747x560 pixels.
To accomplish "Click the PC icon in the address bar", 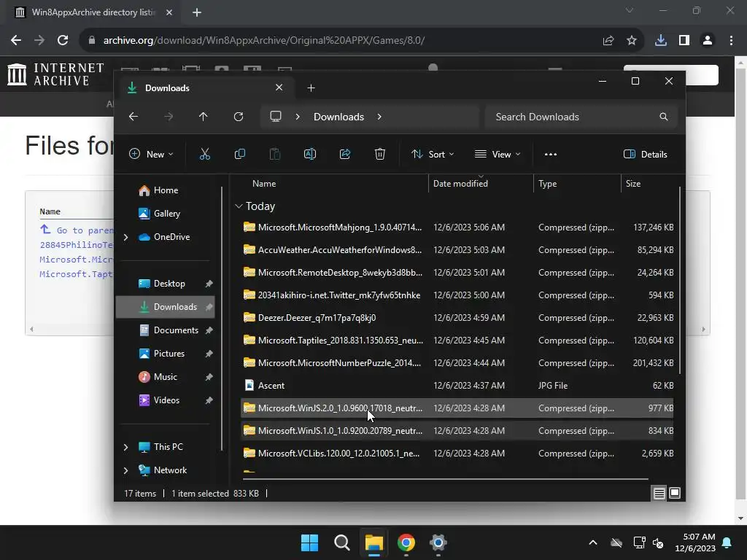I will click(x=275, y=117).
